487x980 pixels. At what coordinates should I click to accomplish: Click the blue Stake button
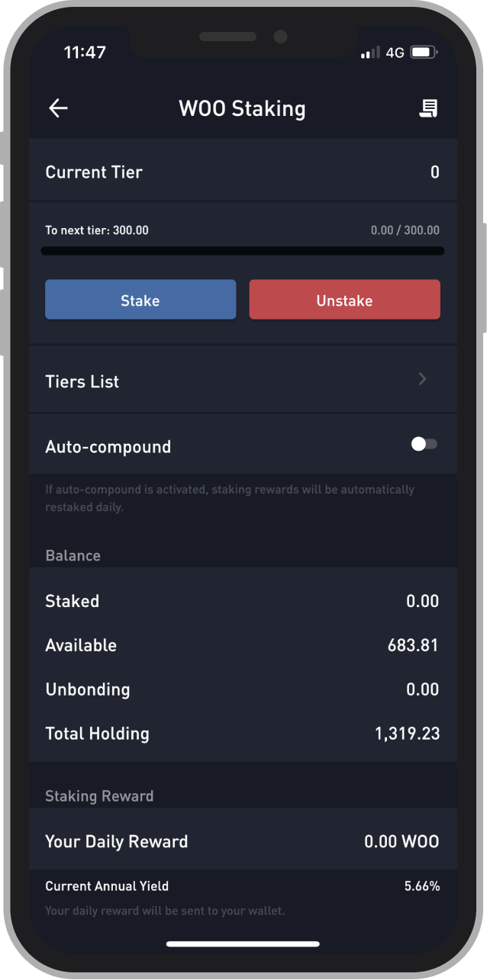(x=140, y=300)
